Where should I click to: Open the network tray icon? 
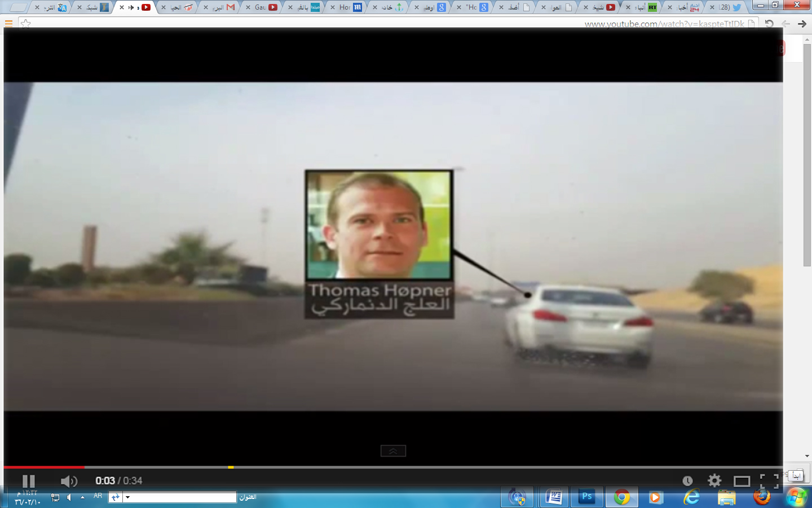55,497
